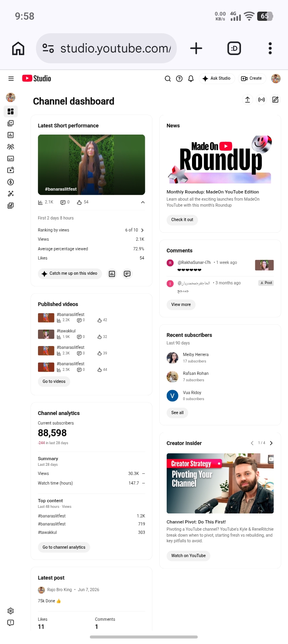Click the Go to videos button
Image resolution: width=288 pixels, height=644 pixels.
[x=54, y=382]
